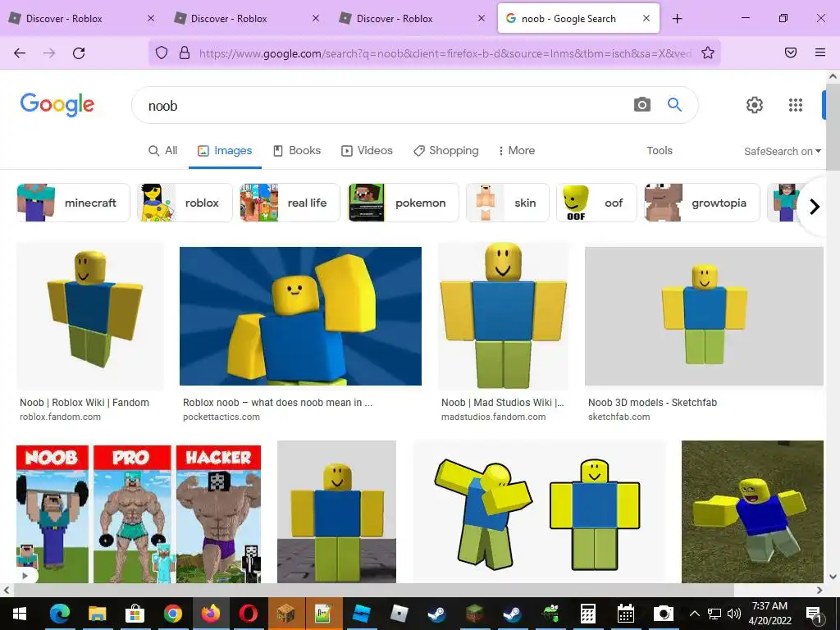Open the Pocket save icon
The width and height of the screenshot is (840, 630).
791,52
